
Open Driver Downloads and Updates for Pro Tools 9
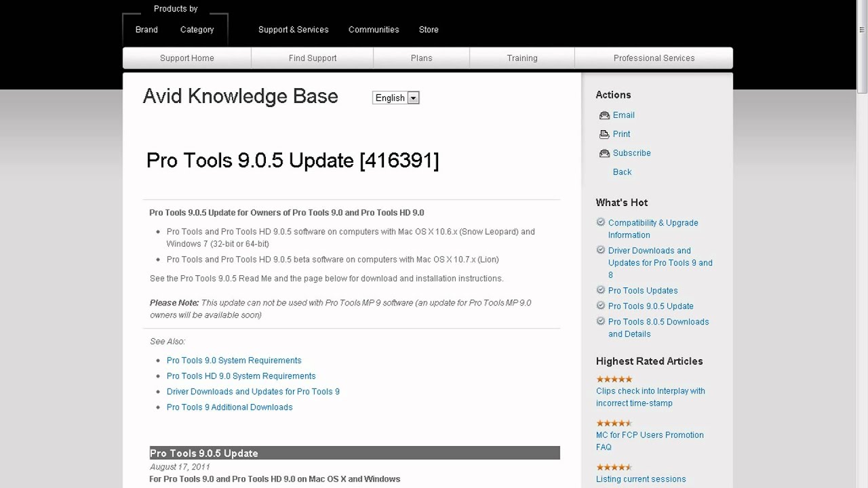coord(253,392)
